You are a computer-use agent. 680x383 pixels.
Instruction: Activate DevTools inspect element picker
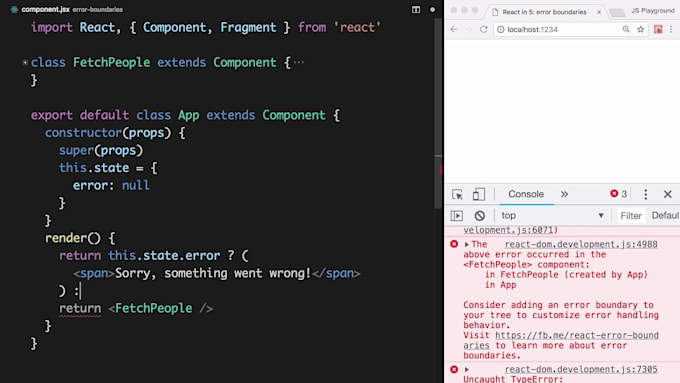coord(458,194)
